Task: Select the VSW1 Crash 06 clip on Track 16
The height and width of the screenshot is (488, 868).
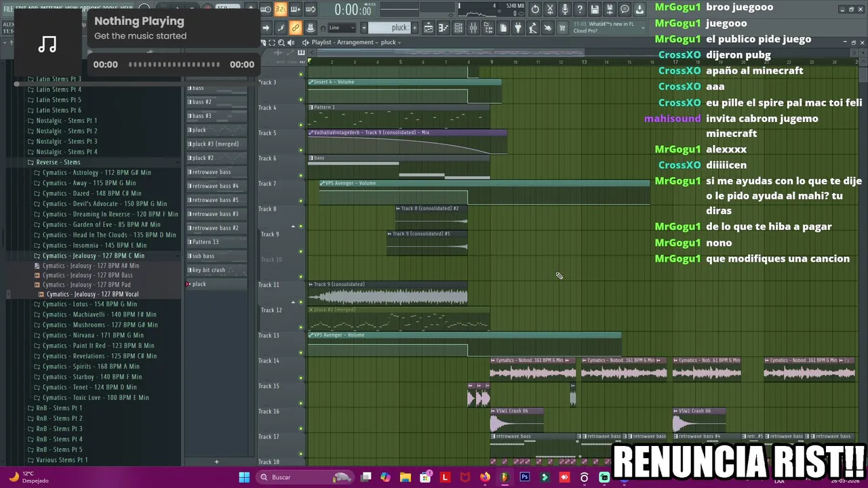Action: pyautogui.click(x=517, y=420)
